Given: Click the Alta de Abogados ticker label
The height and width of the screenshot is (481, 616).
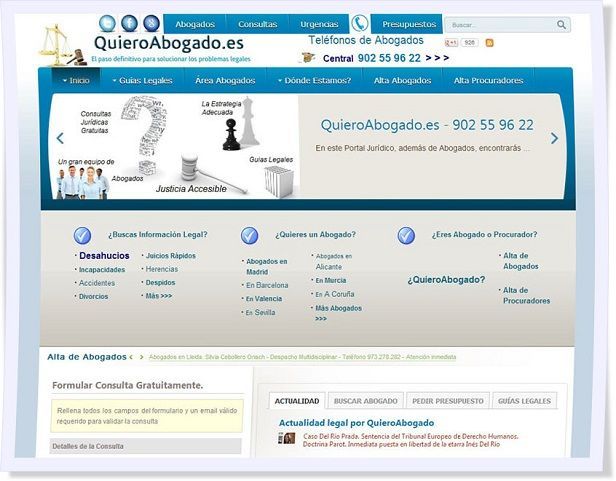Looking at the screenshot, I should (x=87, y=357).
